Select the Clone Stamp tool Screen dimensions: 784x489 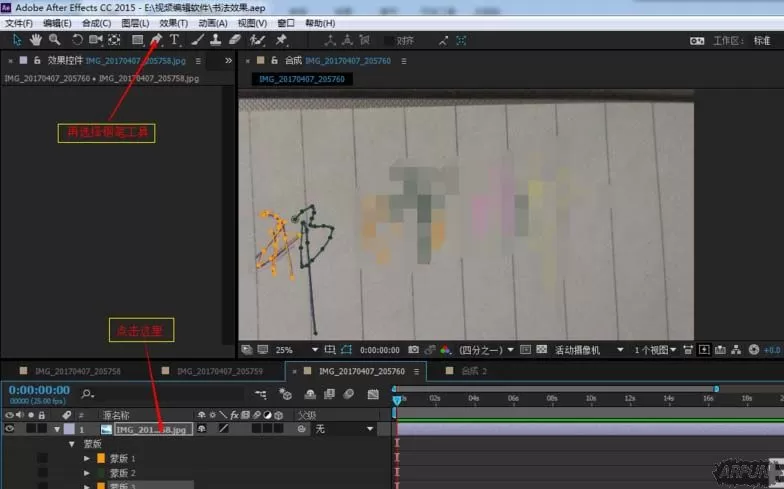[216, 40]
